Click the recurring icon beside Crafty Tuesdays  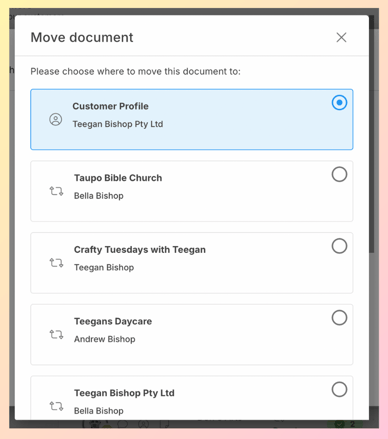[56, 263]
